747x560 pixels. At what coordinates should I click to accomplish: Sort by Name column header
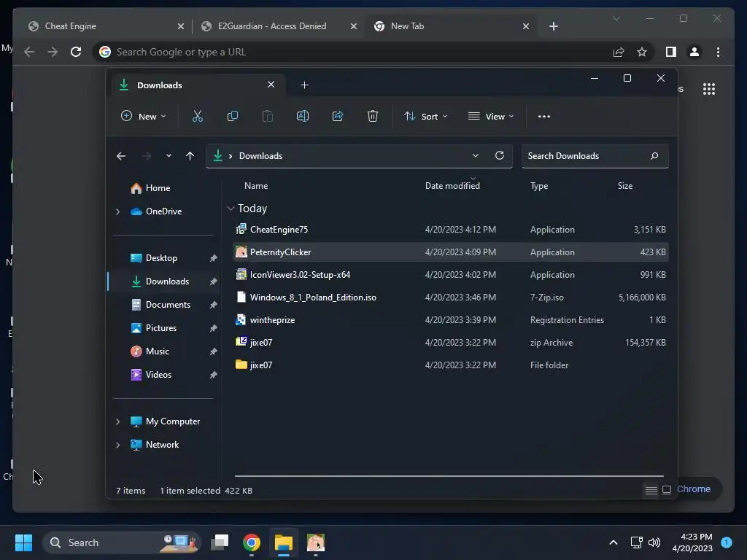click(256, 186)
